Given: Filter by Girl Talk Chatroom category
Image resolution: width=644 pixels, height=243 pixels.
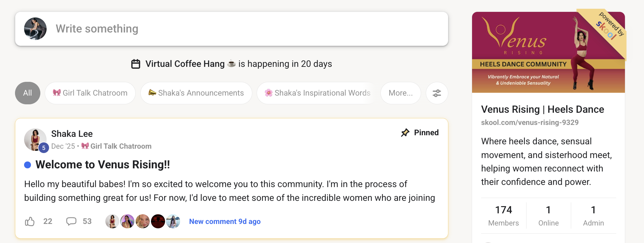Looking at the screenshot, I should 90,93.
